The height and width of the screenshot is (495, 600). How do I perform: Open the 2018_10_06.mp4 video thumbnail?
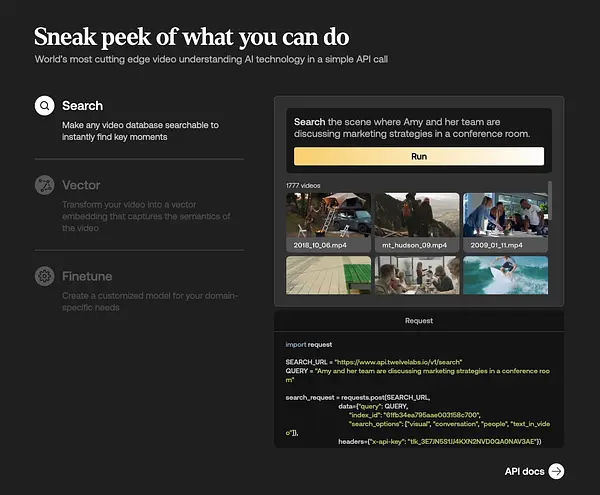click(328, 222)
